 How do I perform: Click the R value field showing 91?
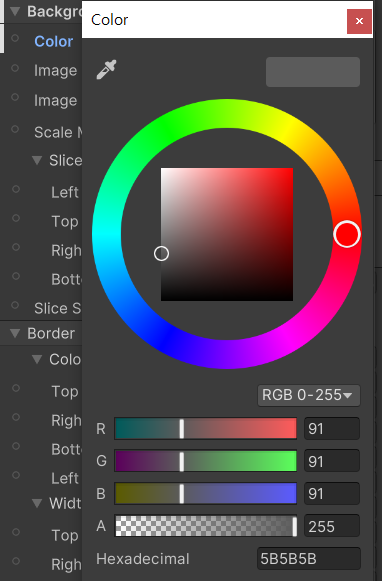[x=332, y=429]
